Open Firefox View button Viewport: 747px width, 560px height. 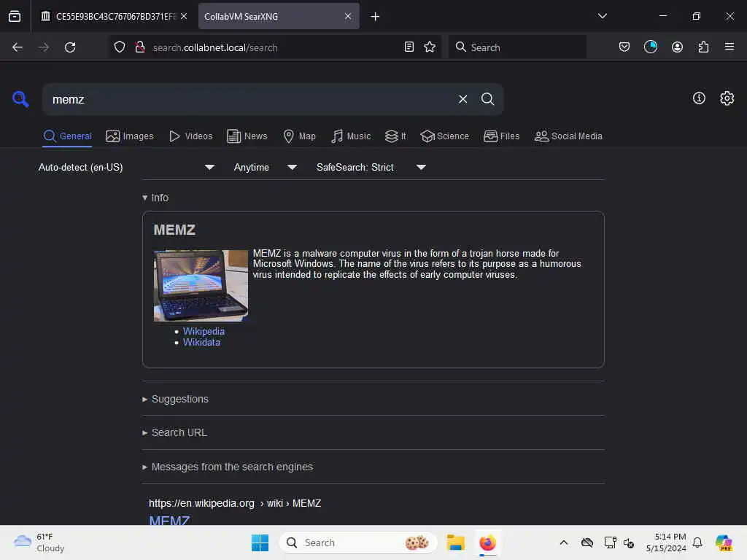[x=15, y=16]
